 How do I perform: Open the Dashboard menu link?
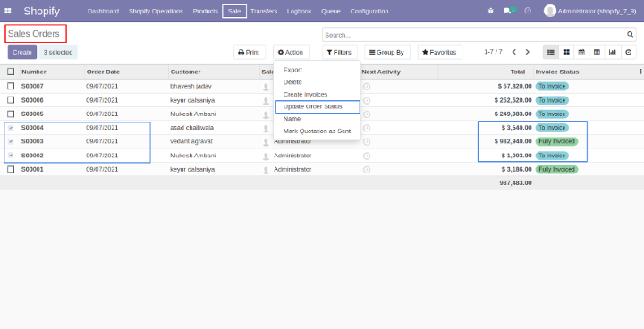(x=103, y=11)
